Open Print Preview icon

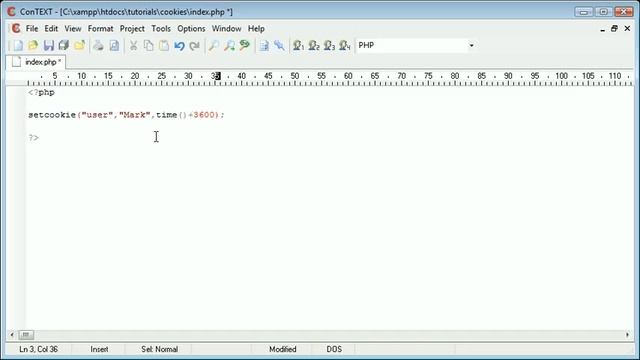pyautogui.click(x=114, y=45)
